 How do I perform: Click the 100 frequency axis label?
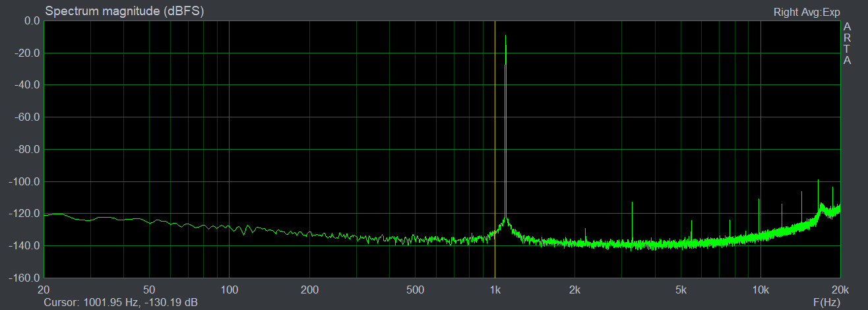click(x=229, y=290)
